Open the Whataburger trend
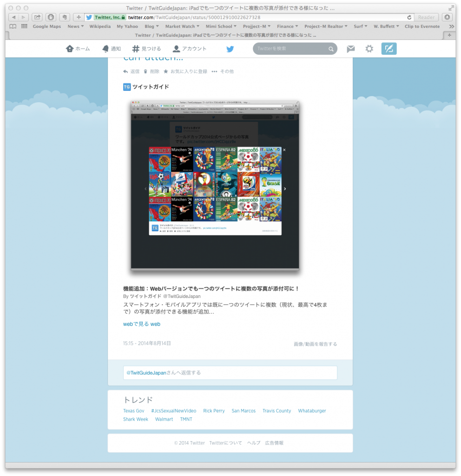The image size is (461, 476). [x=312, y=411]
